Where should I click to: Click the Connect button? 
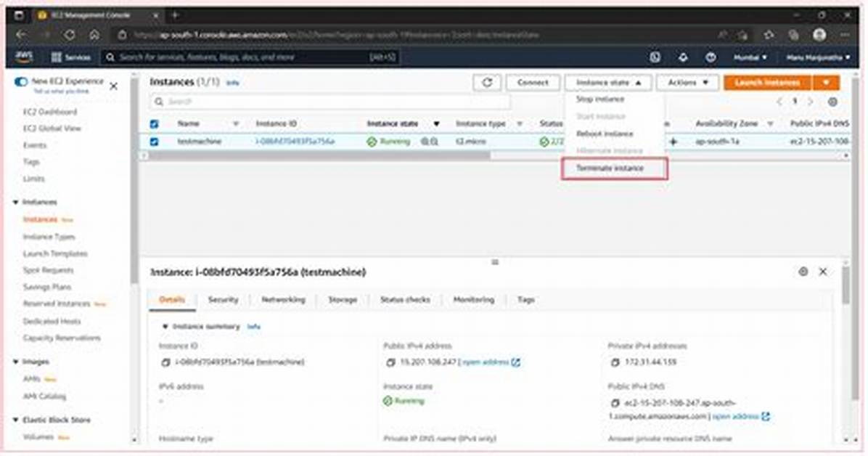[533, 83]
